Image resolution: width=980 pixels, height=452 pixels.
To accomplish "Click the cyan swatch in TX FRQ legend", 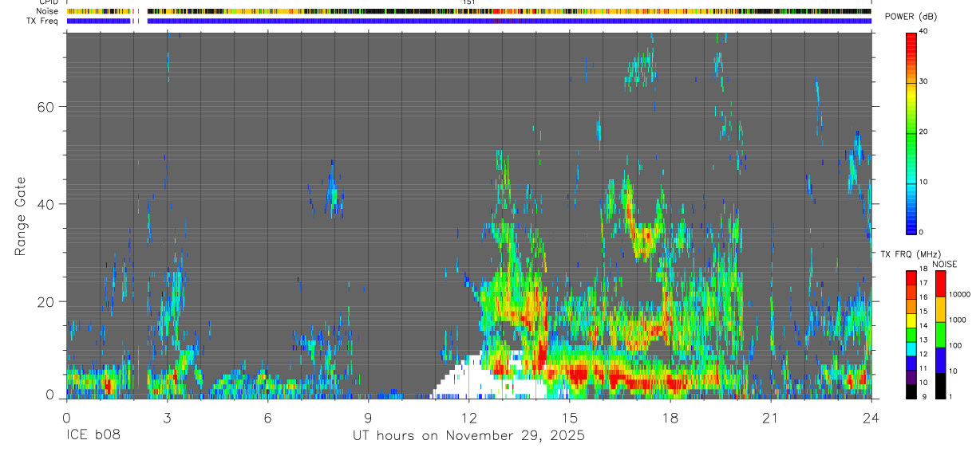I will pyautogui.click(x=911, y=349).
